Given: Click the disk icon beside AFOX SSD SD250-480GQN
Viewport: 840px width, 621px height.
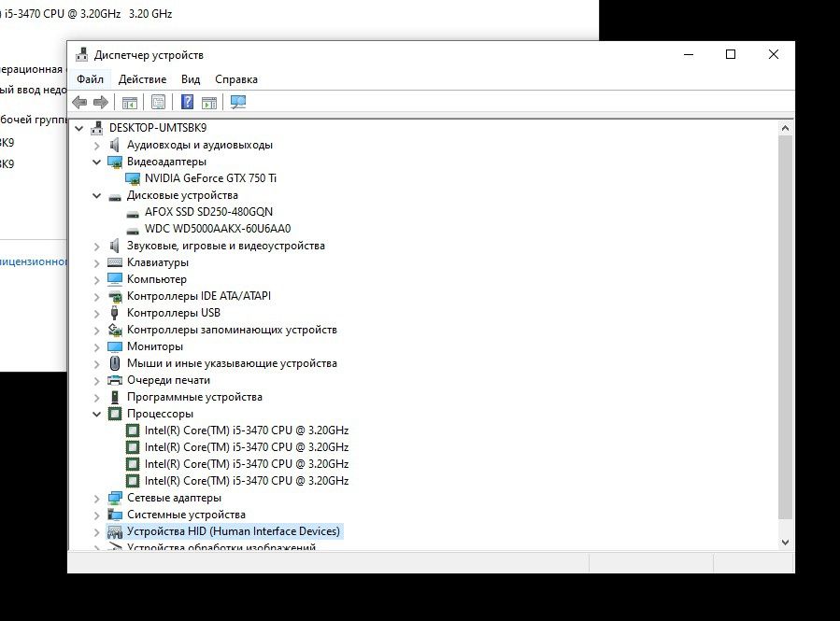Looking at the screenshot, I should (133, 213).
